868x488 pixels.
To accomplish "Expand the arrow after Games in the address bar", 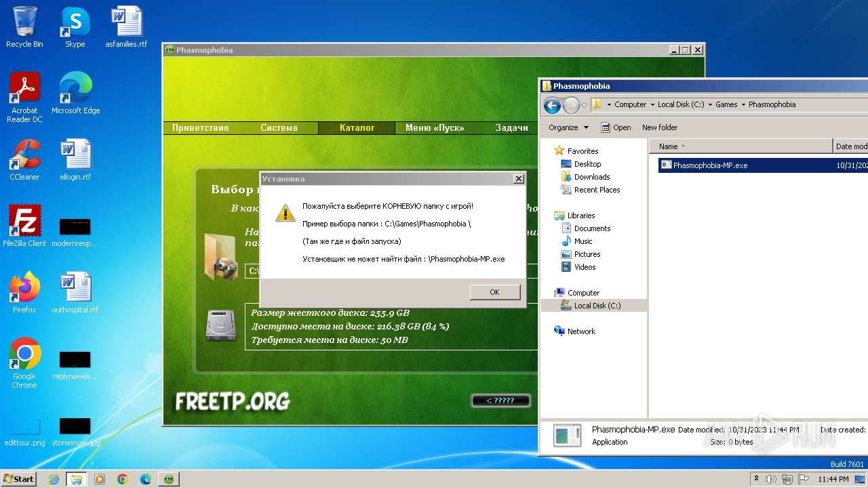I will coord(743,104).
